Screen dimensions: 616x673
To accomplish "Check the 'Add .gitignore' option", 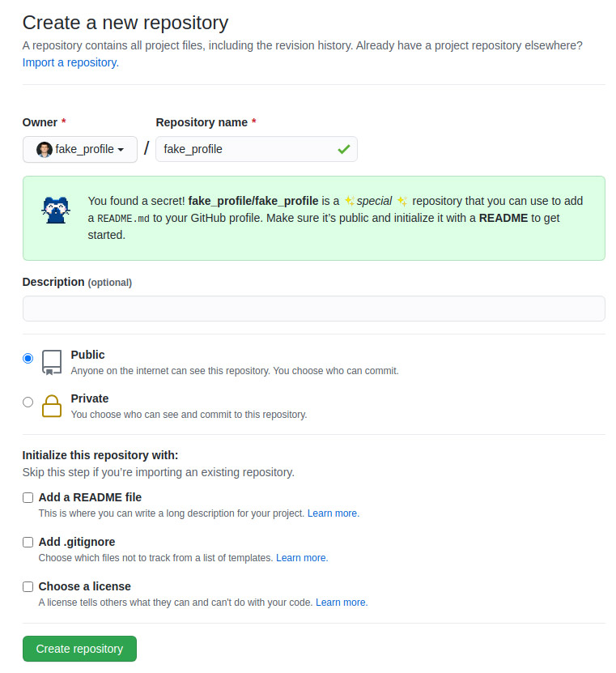I will [28, 542].
